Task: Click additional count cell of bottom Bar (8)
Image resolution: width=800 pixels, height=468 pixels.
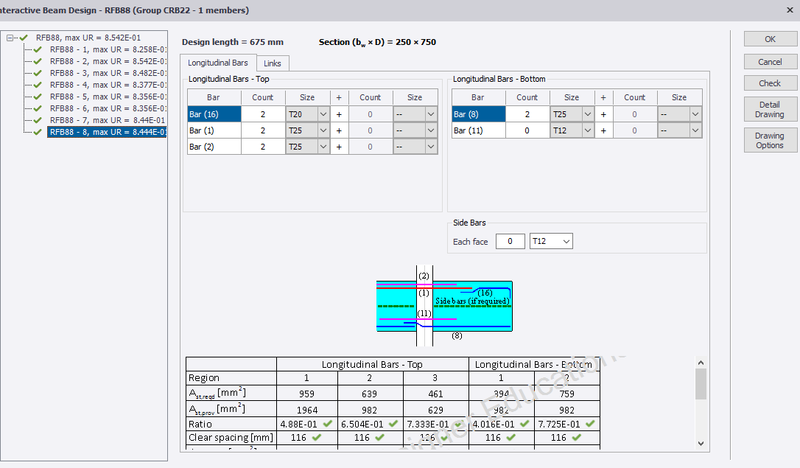Action: 634,114
